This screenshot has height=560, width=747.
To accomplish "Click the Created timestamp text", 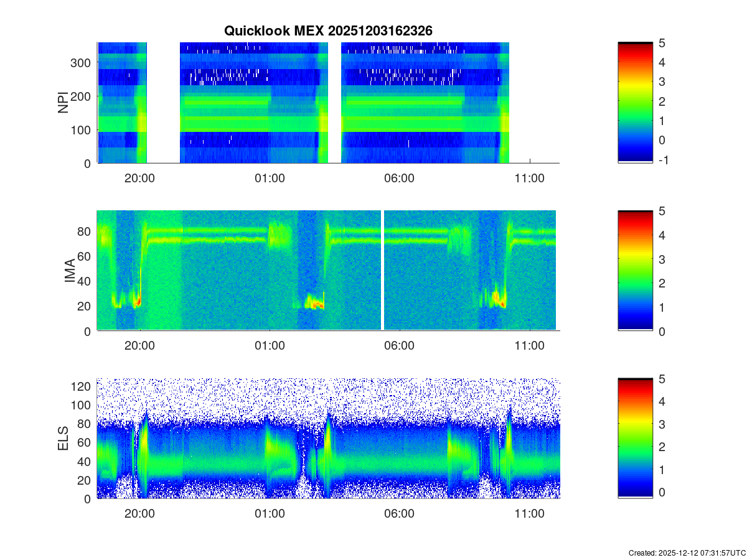I will pyautogui.click(x=687, y=553).
